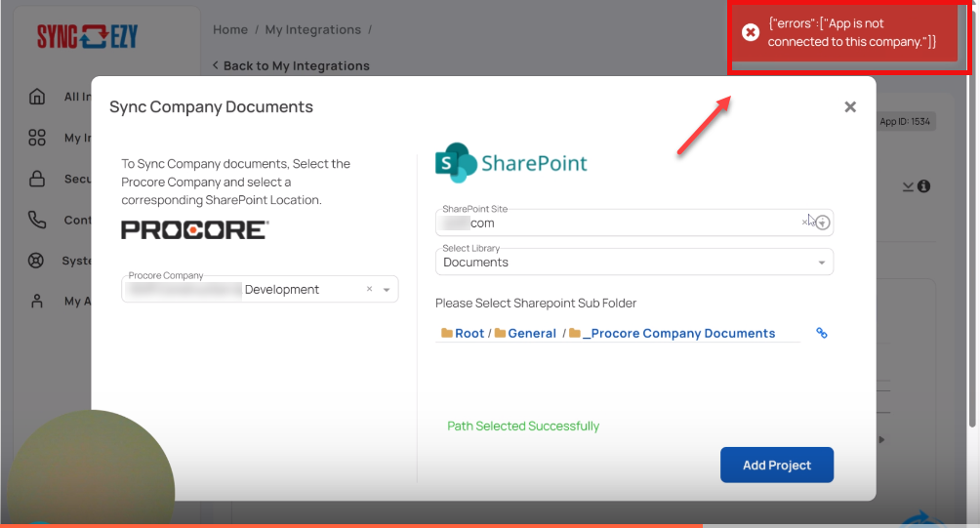
Task: Click the info icon behind dialog
Action: tap(923, 186)
